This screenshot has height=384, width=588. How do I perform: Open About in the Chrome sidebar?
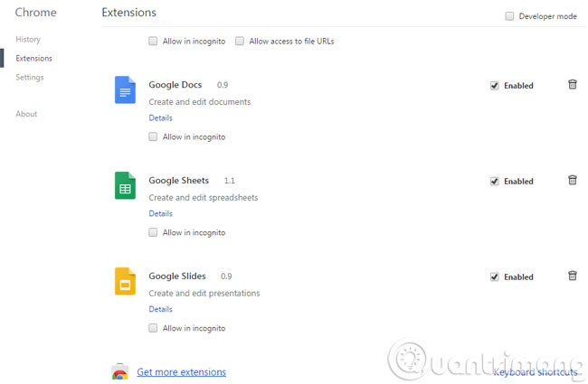tap(26, 114)
